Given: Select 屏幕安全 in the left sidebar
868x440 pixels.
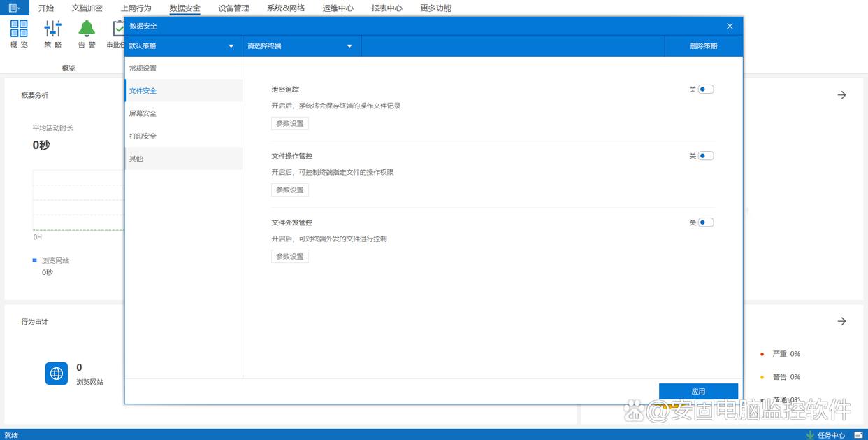Looking at the screenshot, I should [x=143, y=113].
